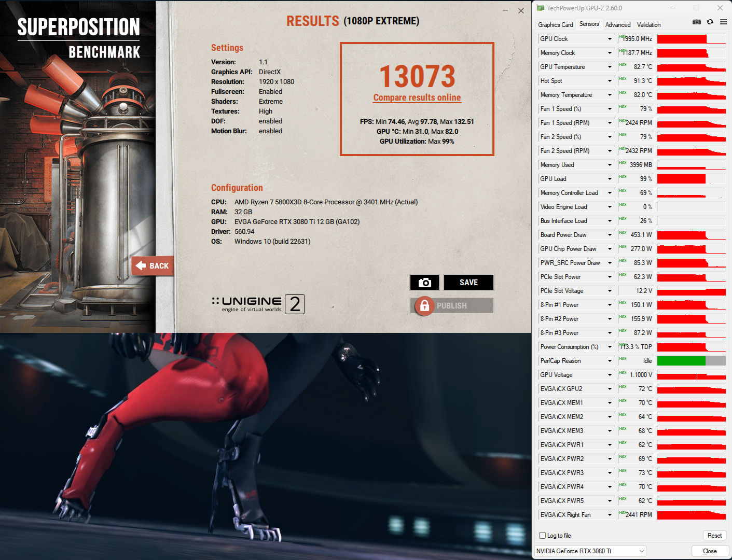
Task: Open the Hot Spot sensor dropdown
Action: point(610,81)
